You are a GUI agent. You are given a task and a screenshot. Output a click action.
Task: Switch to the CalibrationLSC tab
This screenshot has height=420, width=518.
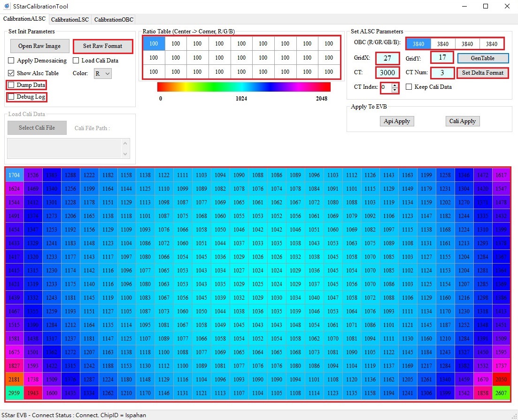tap(70, 20)
